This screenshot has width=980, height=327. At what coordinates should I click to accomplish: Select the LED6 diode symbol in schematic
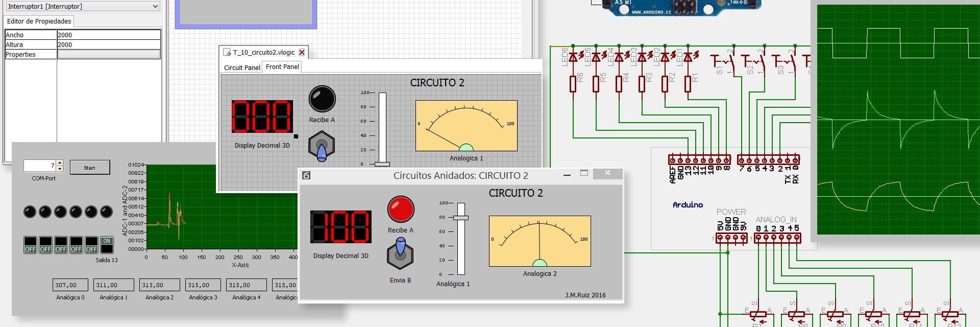tap(573, 57)
